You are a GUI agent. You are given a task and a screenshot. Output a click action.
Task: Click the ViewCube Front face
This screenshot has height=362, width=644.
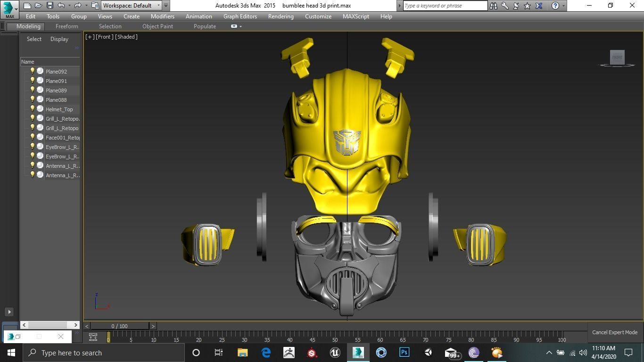pos(617,57)
